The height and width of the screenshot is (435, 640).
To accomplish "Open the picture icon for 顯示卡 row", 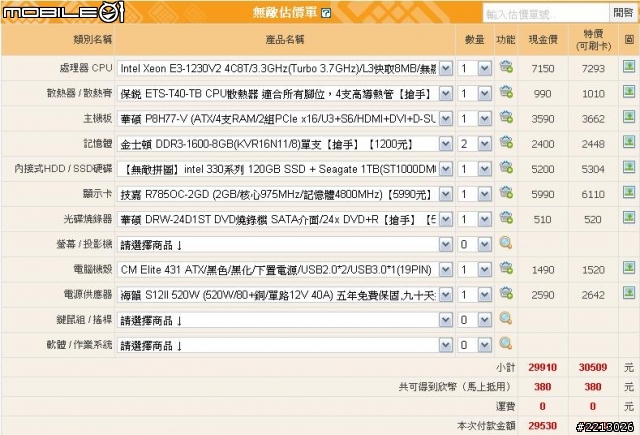I will pos(629,192).
